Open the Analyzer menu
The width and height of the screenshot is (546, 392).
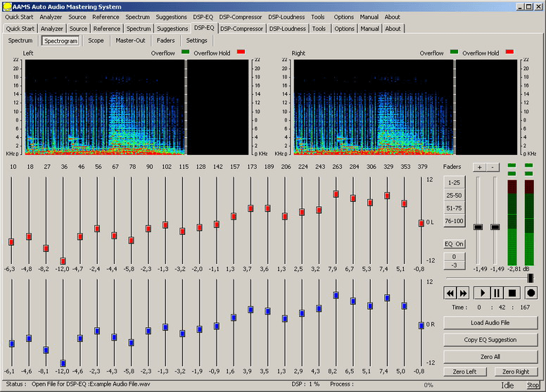point(51,17)
